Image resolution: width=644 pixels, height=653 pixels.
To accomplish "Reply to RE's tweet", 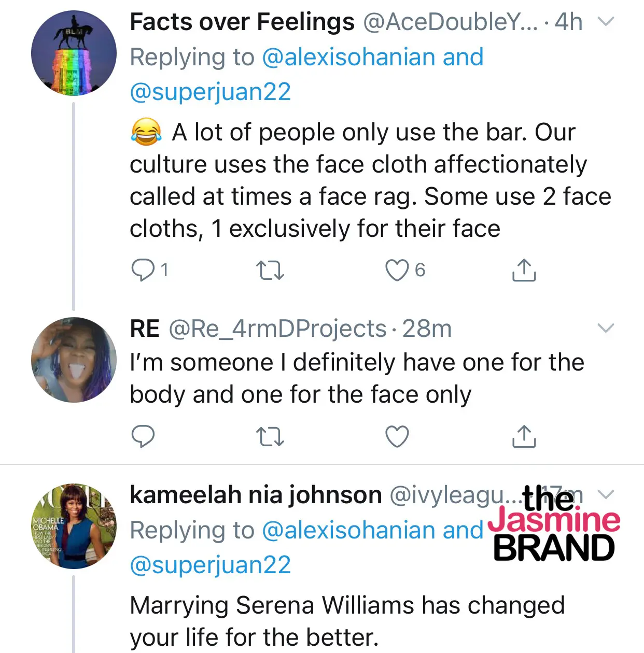I will pos(143,436).
